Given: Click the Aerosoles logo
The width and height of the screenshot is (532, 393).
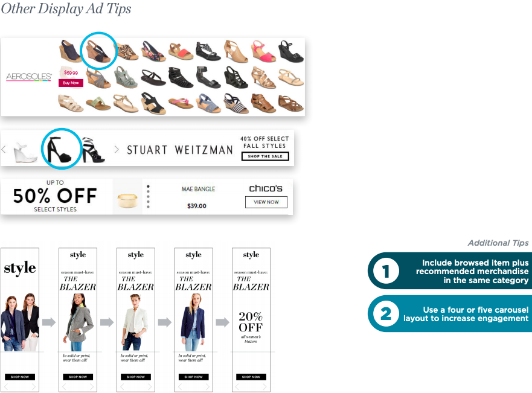Looking at the screenshot, I should (x=29, y=77).
